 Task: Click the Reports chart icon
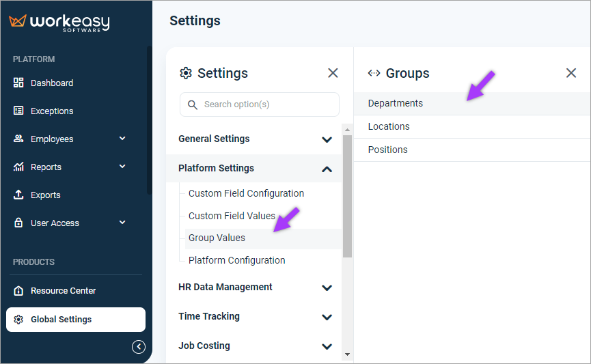click(x=18, y=167)
